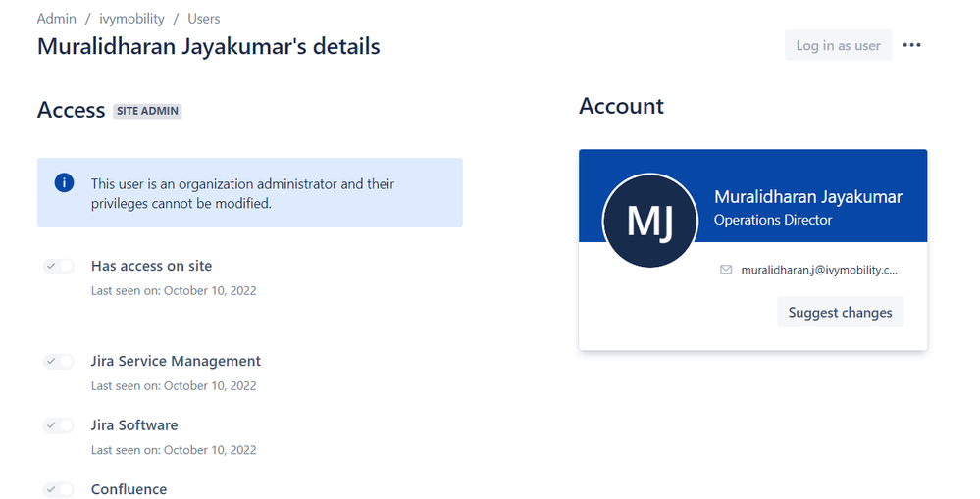Click the MJ avatar circle
980x499 pixels.
pyautogui.click(x=650, y=221)
